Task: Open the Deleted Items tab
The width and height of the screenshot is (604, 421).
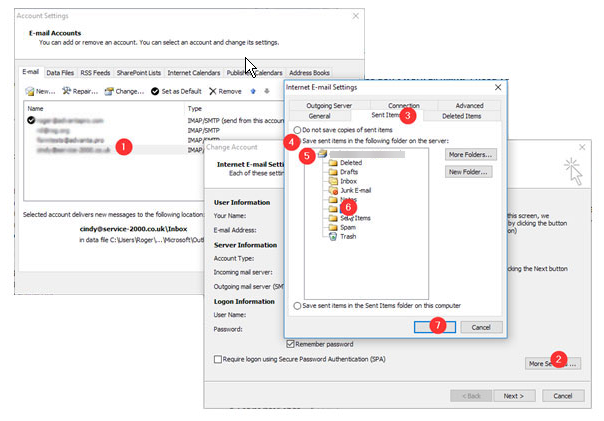Action: click(461, 116)
